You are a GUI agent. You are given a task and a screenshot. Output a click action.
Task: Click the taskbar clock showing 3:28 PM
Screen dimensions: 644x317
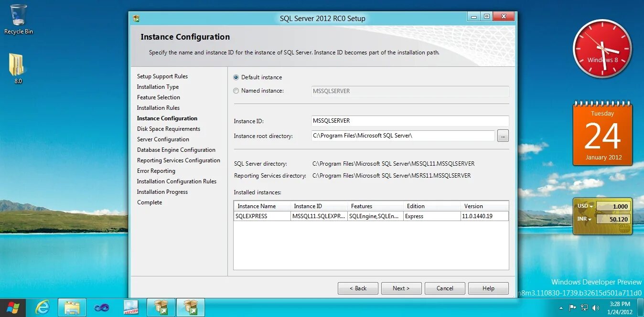click(620, 308)
